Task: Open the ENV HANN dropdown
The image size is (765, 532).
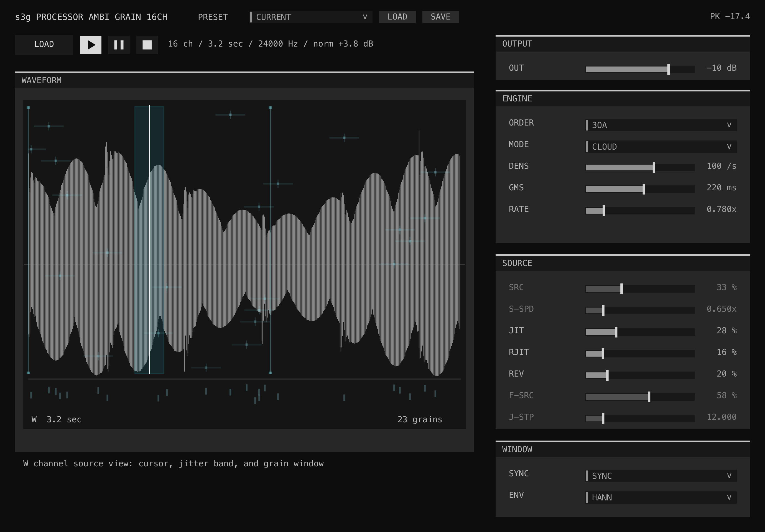Action: [661, 497]
